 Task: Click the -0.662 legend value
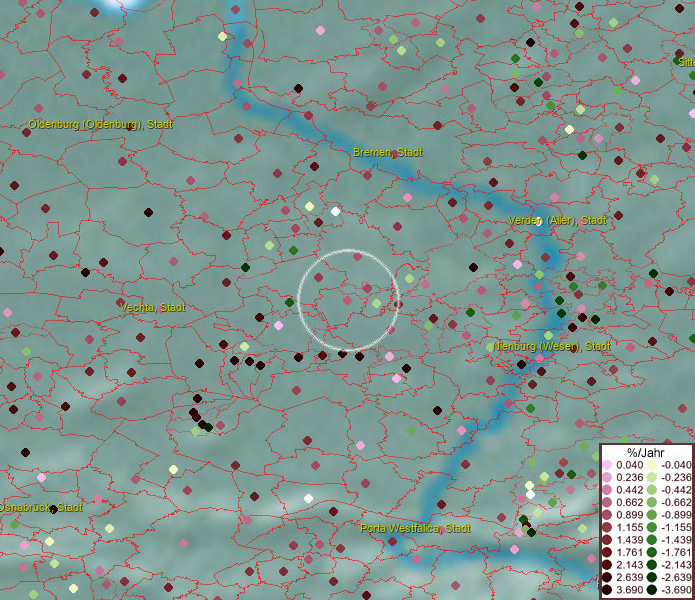676,503
